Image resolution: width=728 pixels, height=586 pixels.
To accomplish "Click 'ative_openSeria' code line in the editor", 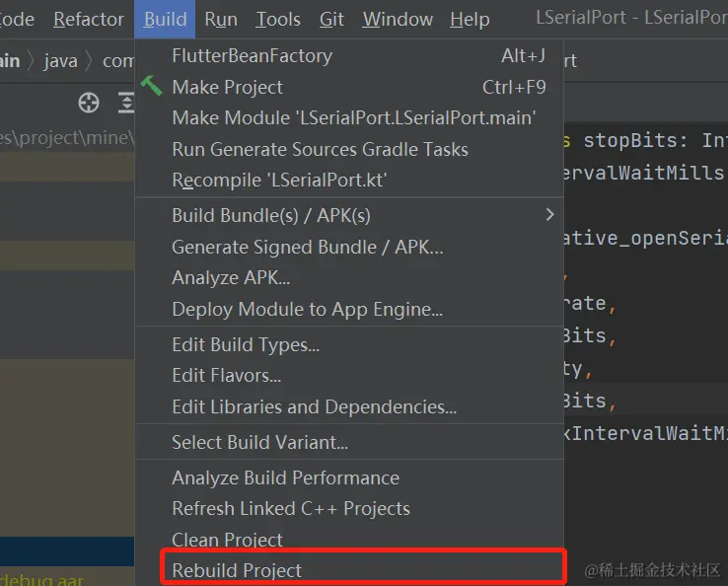I will pyautogui.click(x=645, y=238).
